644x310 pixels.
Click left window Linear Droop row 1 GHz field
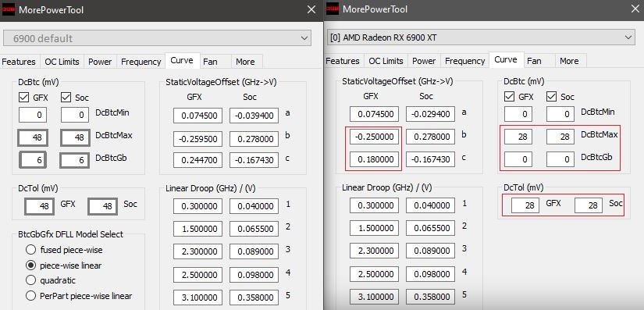(198, 206)
